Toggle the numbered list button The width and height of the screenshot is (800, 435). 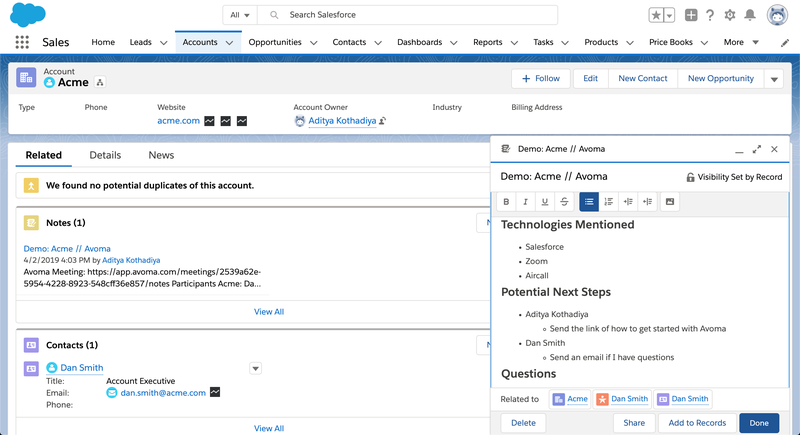(609, 202)
